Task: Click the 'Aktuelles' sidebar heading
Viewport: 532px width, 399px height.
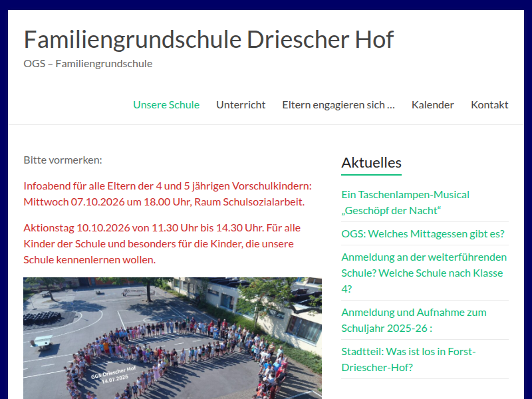Action: point(371,163)
